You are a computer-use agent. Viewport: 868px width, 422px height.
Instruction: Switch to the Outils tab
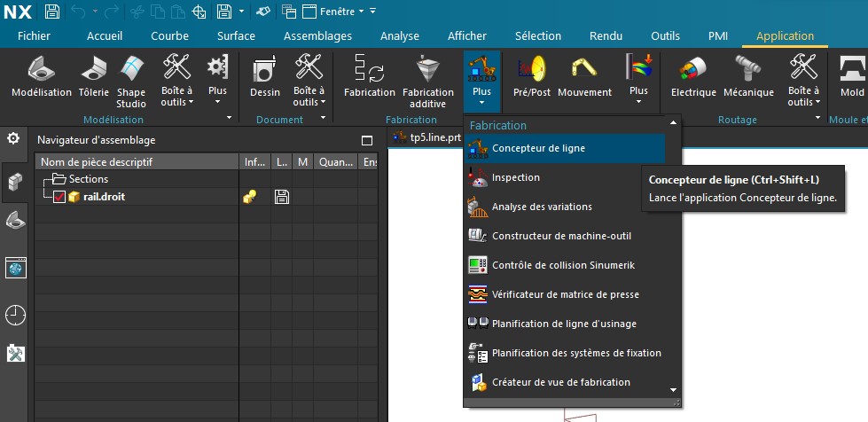tap(665, 36)
